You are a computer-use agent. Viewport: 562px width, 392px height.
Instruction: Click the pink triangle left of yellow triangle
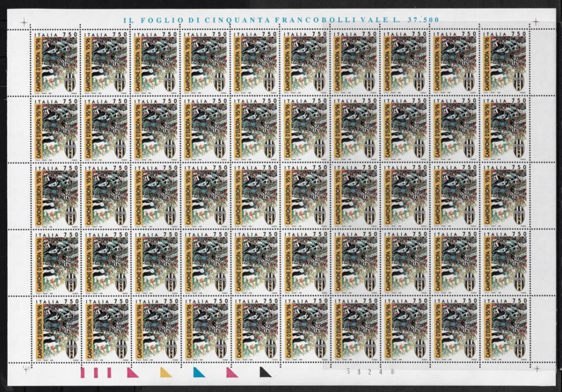pyautogui.click(x=132, y=373)
